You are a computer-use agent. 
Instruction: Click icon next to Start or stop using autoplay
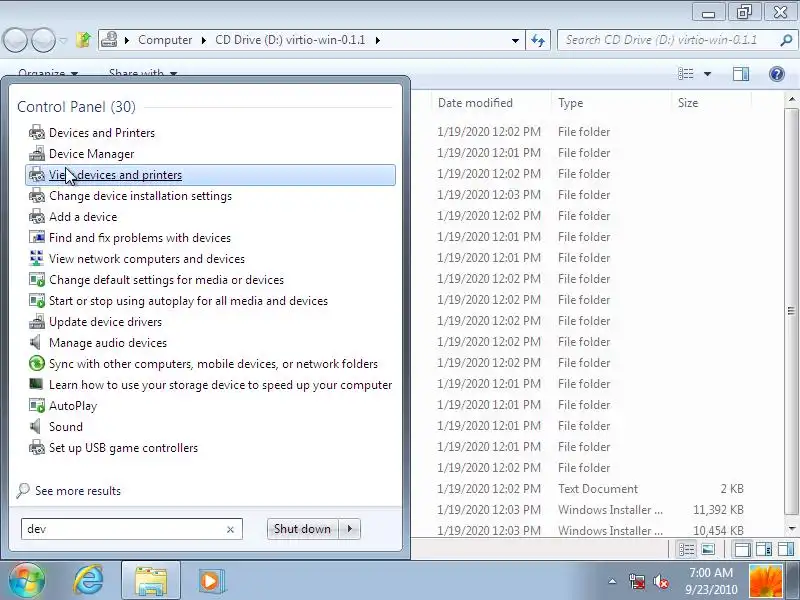36,301
